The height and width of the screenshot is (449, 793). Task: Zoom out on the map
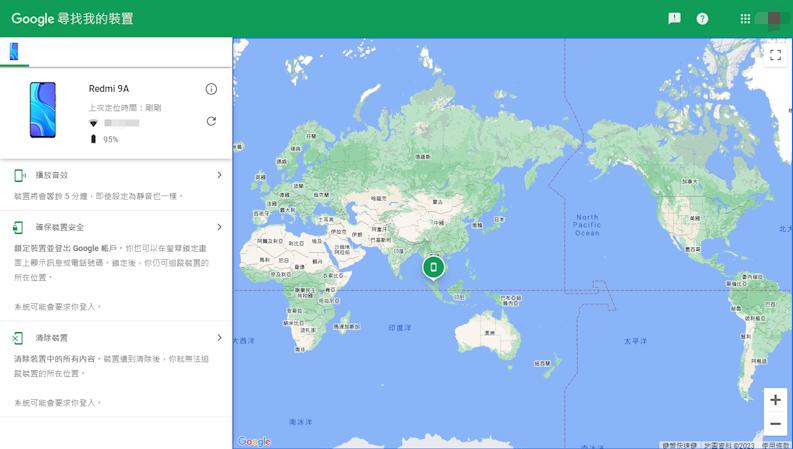click(x=775, y=424)
